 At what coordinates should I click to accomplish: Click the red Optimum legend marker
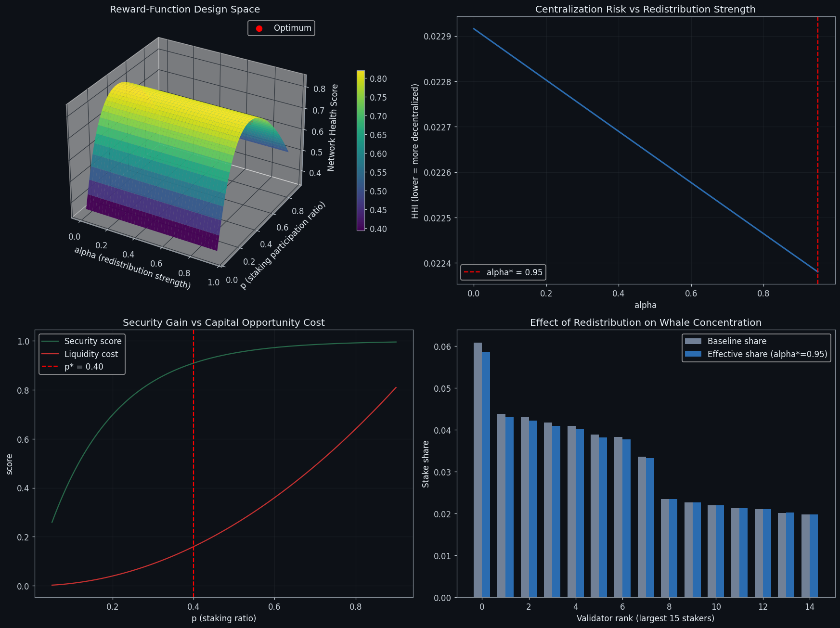tap(259, 28)
